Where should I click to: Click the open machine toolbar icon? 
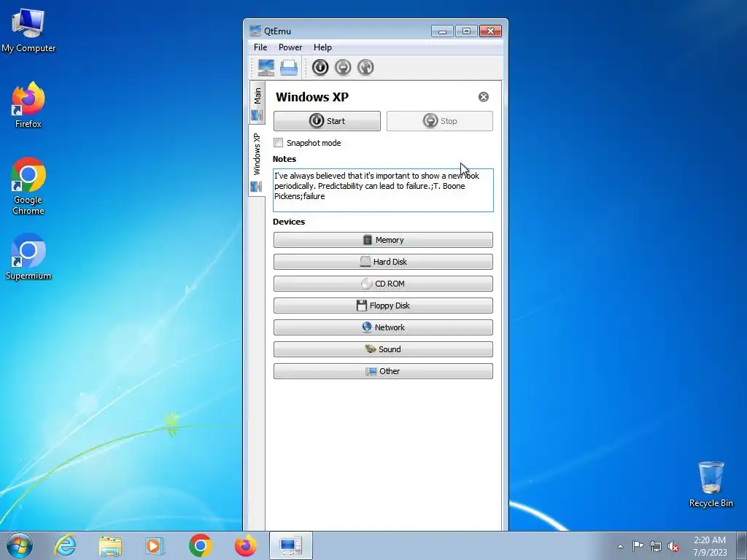click(289, 68)
